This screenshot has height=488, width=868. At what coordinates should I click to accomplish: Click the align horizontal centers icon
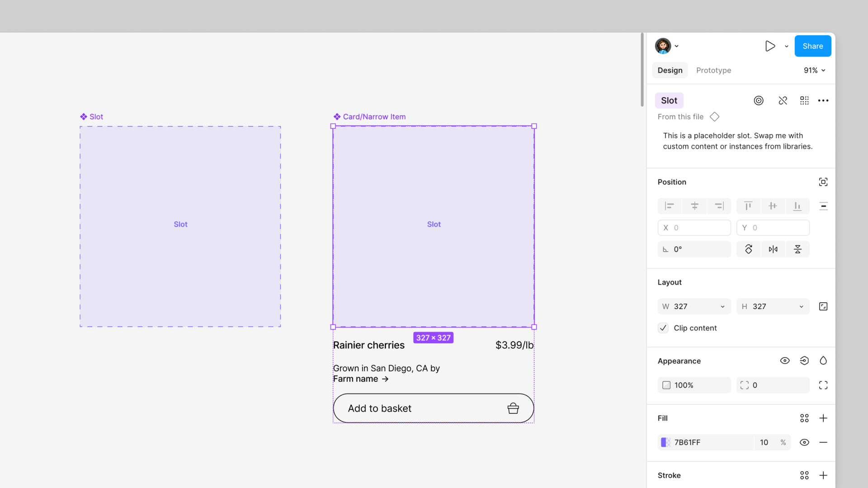[694, 206]
